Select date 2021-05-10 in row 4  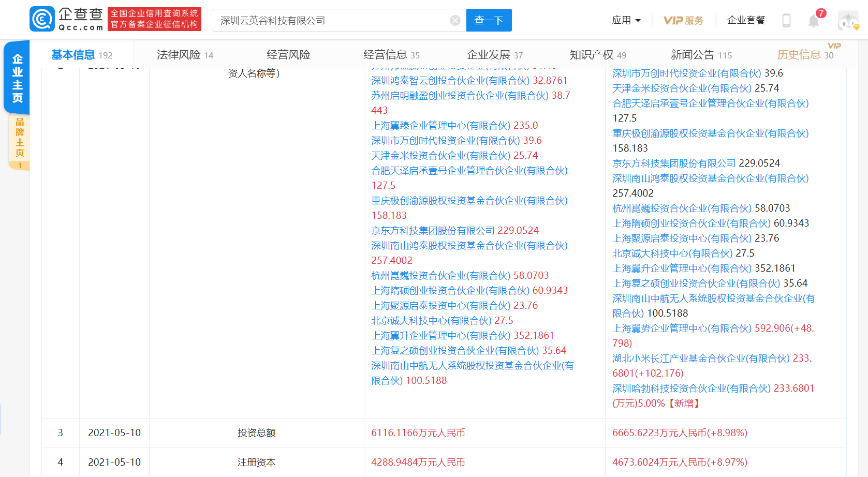[114, 463]
